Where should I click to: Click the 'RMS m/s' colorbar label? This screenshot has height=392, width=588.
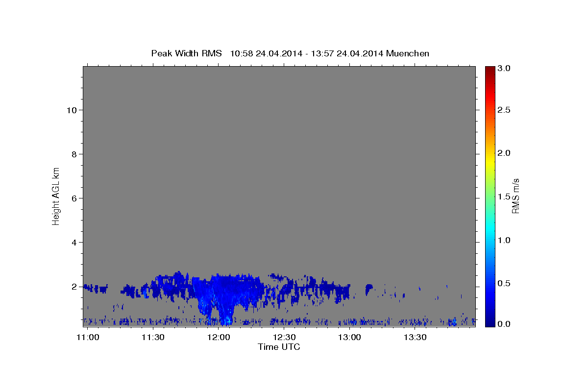(515, 196)
